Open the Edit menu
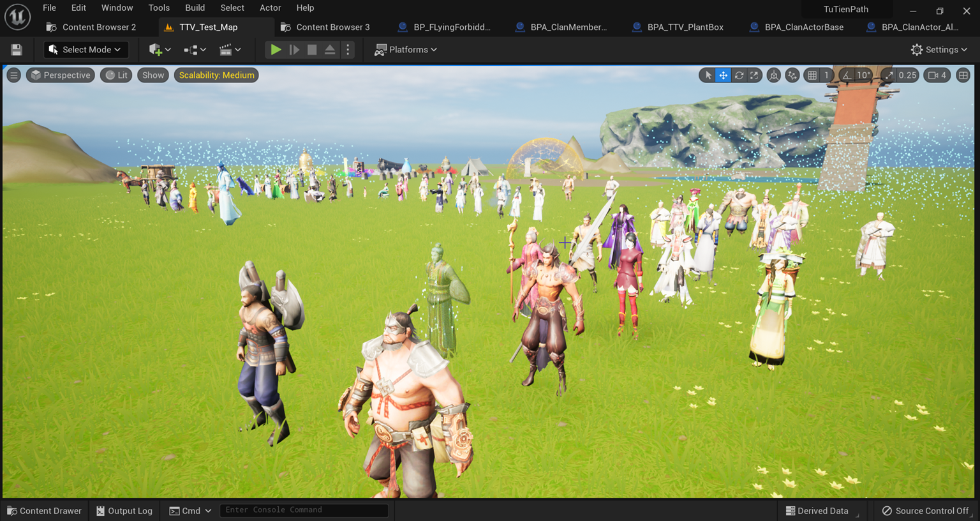The image size is (980, 521). click(x=78, y=8)
